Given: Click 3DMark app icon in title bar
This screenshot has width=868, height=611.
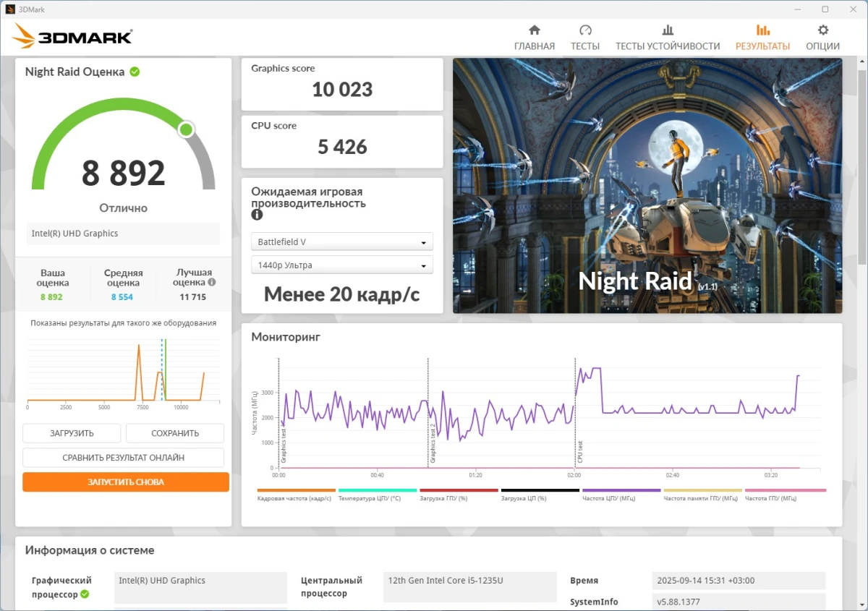Looking at the screenshot, I should [10, 9].
